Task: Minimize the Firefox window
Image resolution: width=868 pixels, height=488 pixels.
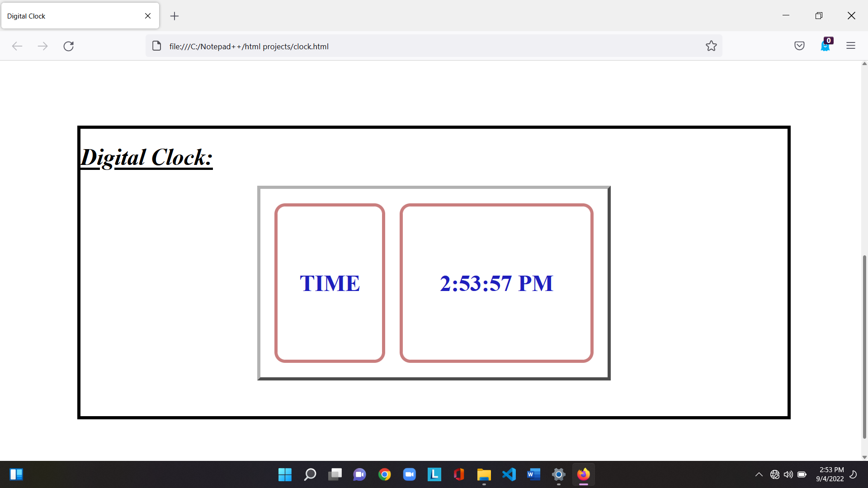Action: [786, 15]
